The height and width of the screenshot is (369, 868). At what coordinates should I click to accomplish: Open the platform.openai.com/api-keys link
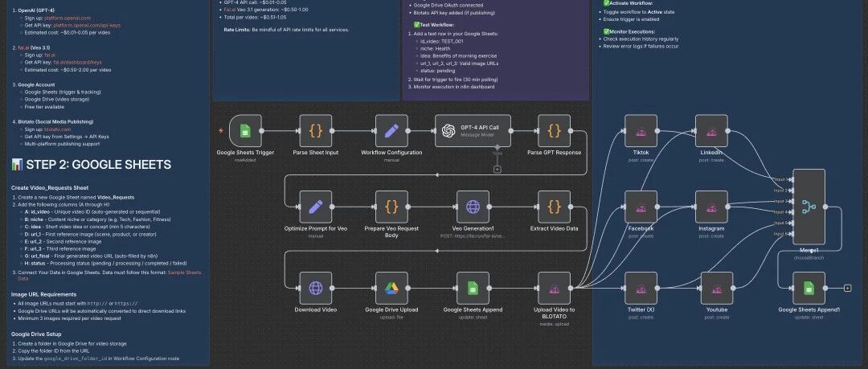[88, 25]
